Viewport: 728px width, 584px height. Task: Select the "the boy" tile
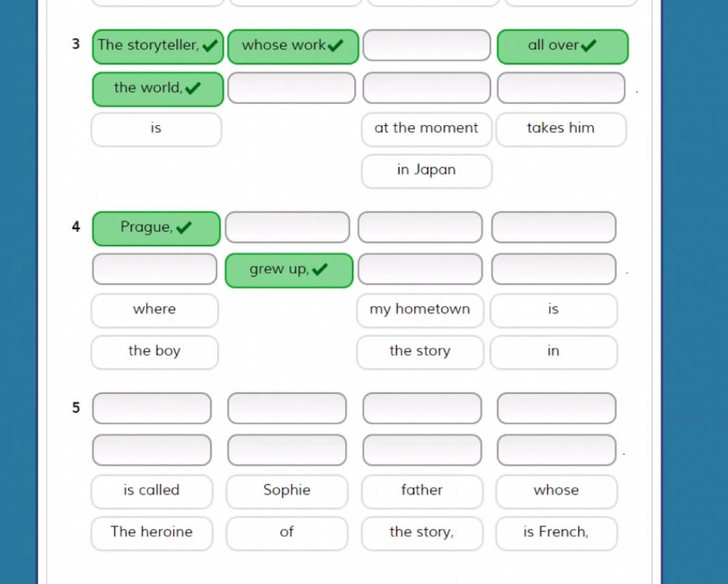pos(154,351)
